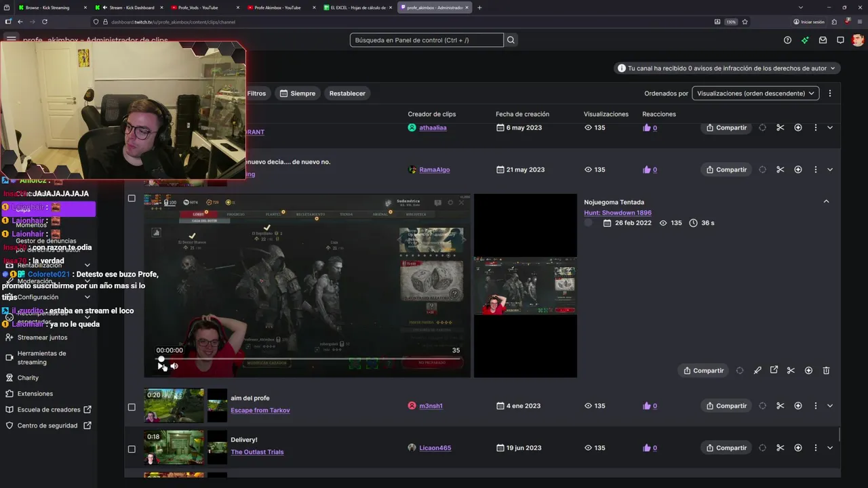The image size is (868, 488).
Task: Open the three-dot menu in the RamaAlgo row
Action: point(815,169)
